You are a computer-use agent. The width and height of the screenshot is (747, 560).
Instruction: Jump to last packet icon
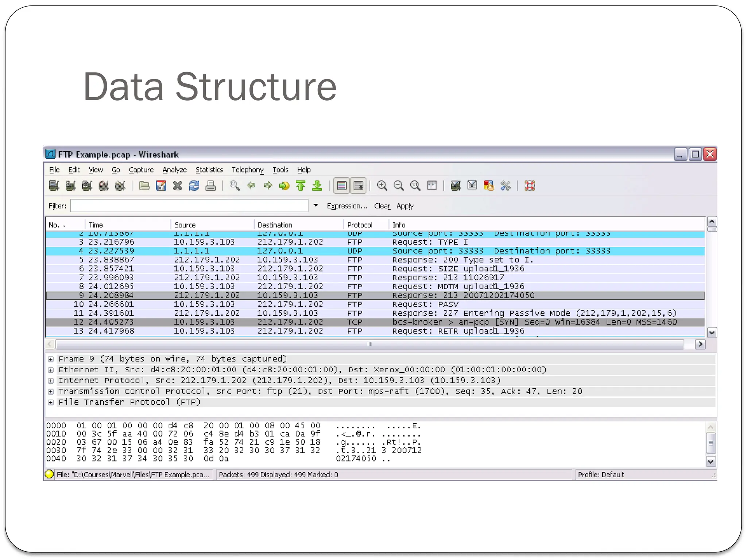[317, 186]
